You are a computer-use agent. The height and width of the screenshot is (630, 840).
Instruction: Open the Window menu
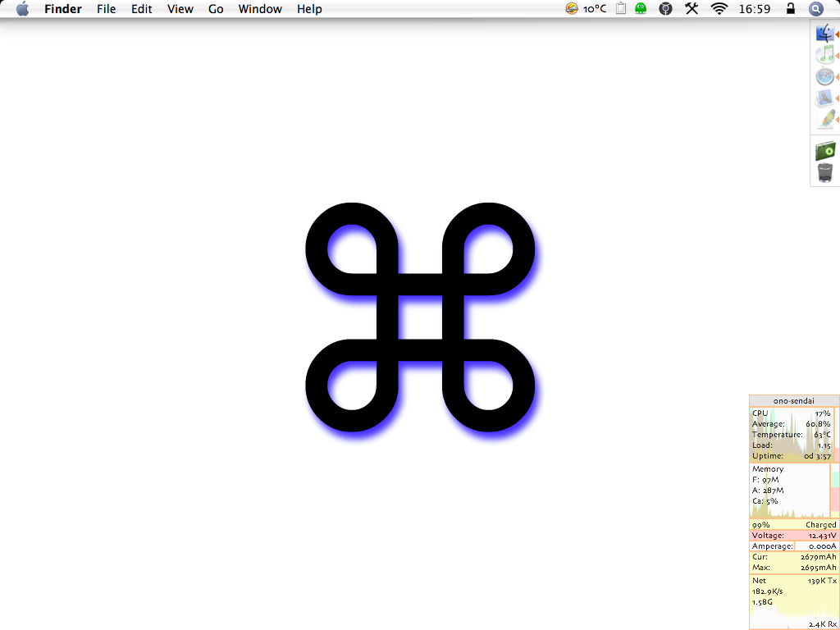click(x=260, y=9)
